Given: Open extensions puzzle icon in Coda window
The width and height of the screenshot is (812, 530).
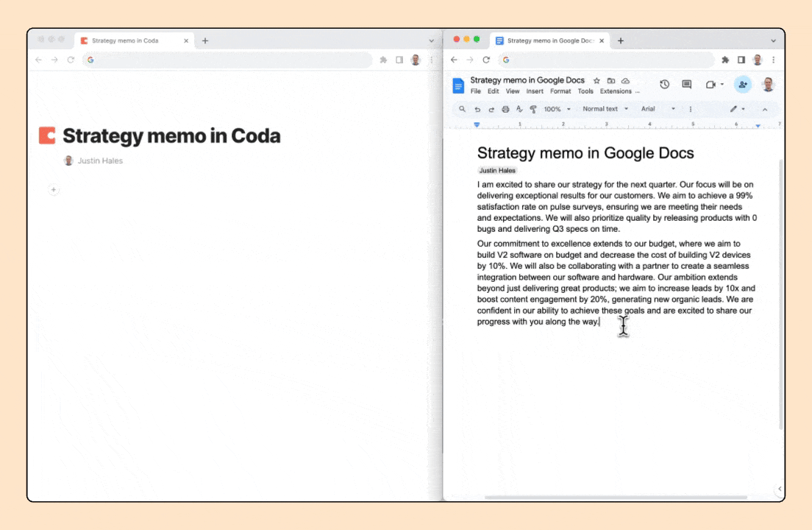Looking at the screenshot, I should 383,60.
